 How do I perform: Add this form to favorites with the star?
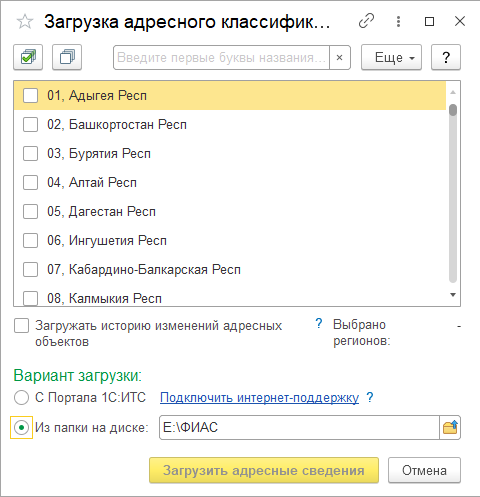pos(25,22)
